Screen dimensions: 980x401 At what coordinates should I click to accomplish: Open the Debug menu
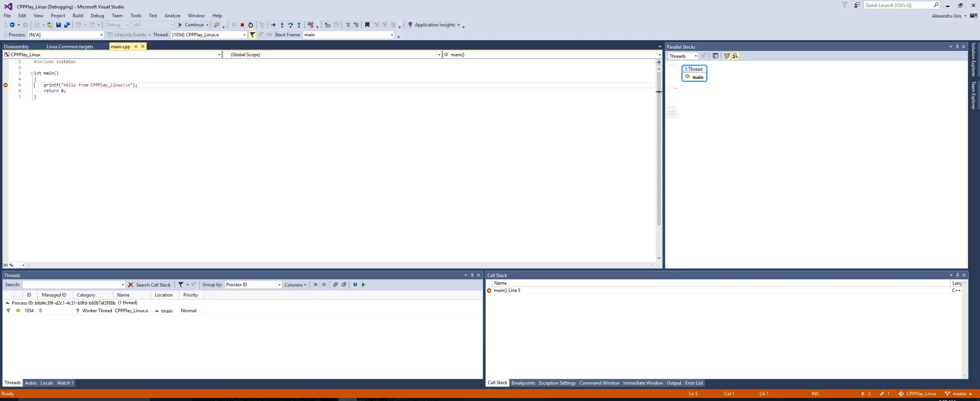click(x=97, y=16)
